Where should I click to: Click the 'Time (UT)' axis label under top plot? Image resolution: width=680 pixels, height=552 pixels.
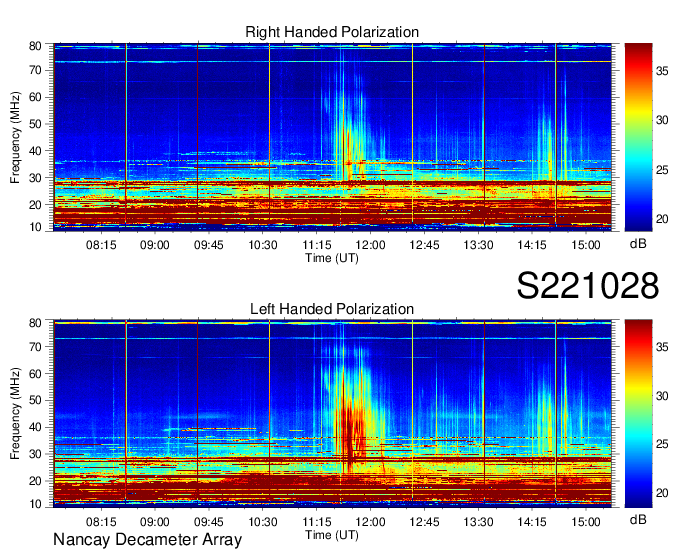point(332,258)
